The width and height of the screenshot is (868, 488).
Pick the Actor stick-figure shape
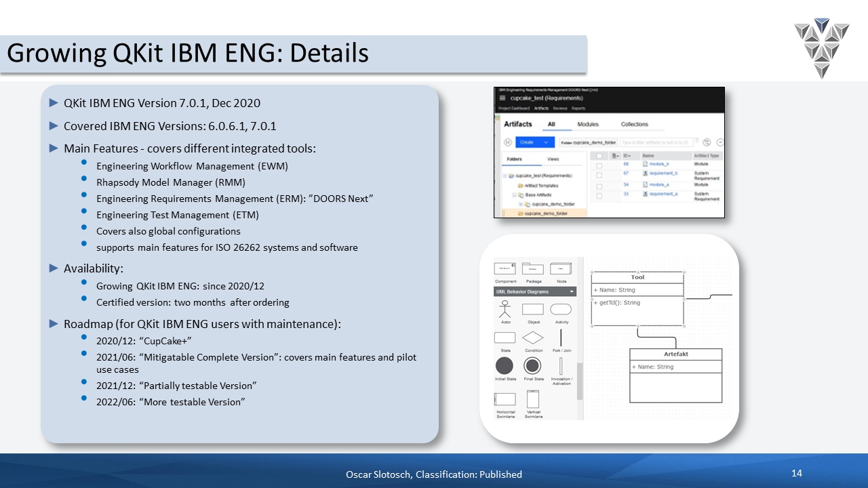(x=505, y=309)
